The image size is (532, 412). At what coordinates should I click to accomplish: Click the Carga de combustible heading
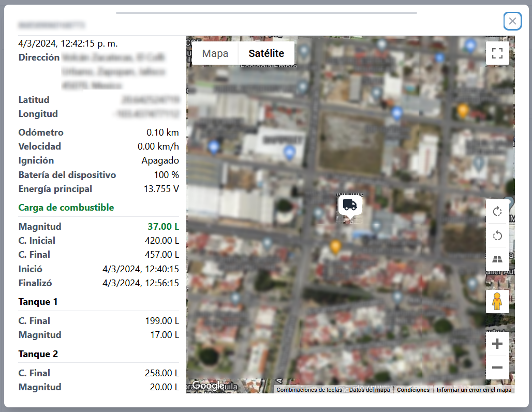coord(66,208)
